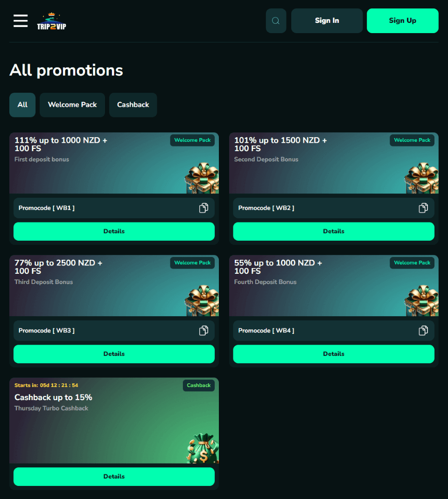This screenshot has width=448, height=499.
Task: View details of the fourth deposit bonus
Action: coord(334,353)
